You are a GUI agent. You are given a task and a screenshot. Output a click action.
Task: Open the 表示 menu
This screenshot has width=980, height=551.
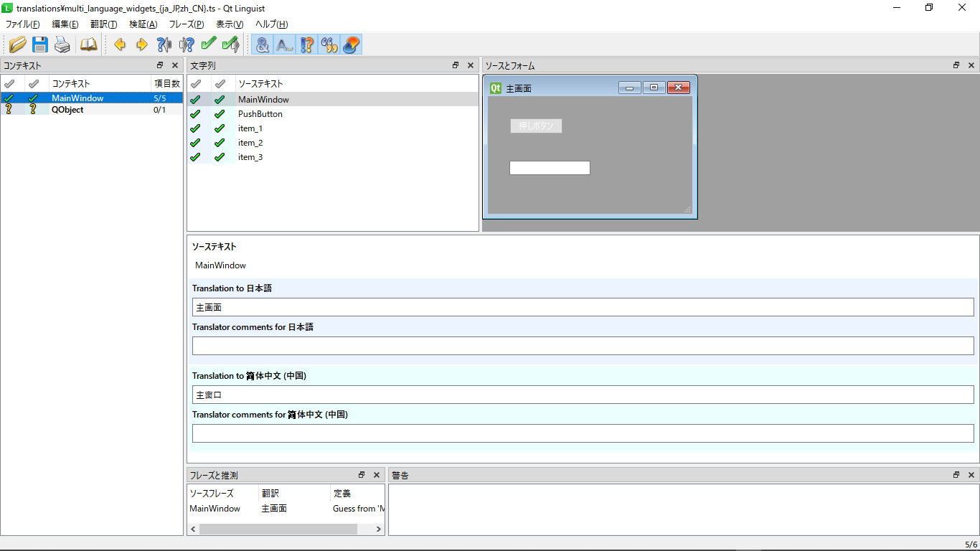[230, 24]
